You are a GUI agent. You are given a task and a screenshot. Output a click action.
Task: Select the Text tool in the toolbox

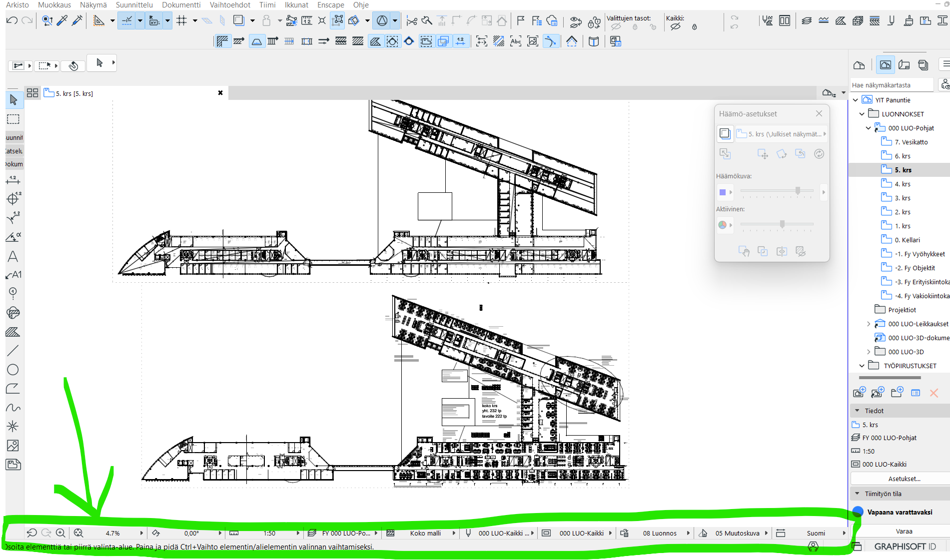click(x=13, y=256)
